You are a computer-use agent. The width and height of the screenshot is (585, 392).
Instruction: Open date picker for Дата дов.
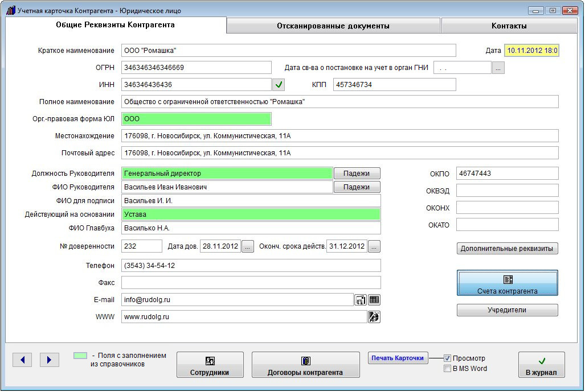247,246
